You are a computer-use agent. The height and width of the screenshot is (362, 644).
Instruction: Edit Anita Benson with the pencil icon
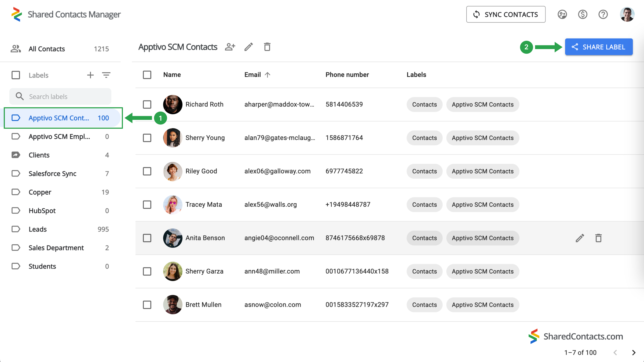[580, 238]
